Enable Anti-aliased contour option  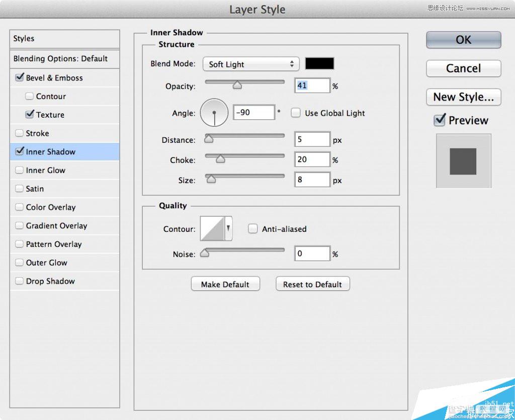252,228
